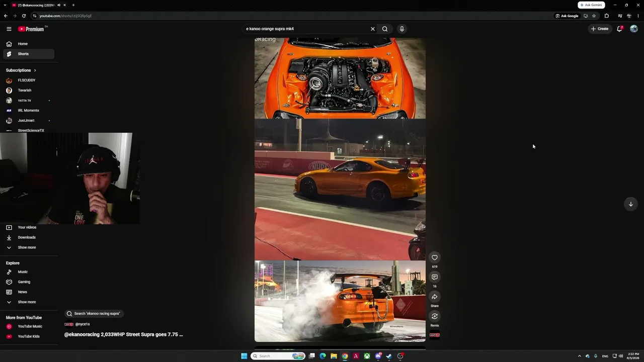Expand Show more under Explore
This screenshot has height=362, width=644.
(27, 302)
